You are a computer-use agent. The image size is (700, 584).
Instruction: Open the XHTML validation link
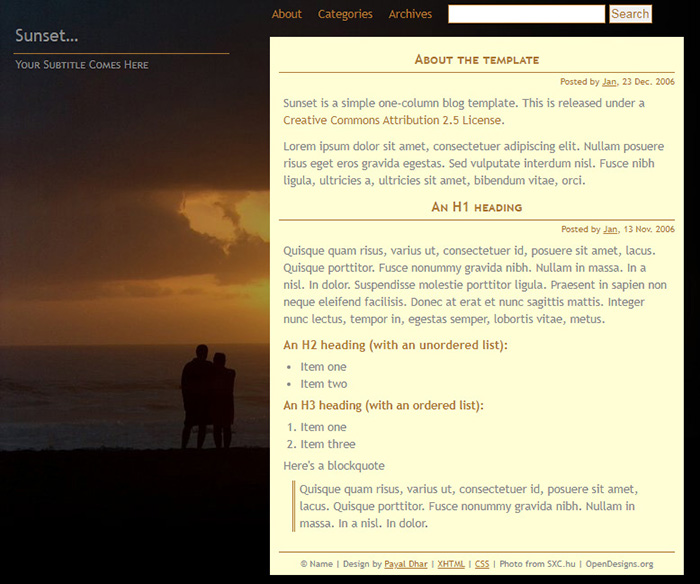[x=451, y=564]
